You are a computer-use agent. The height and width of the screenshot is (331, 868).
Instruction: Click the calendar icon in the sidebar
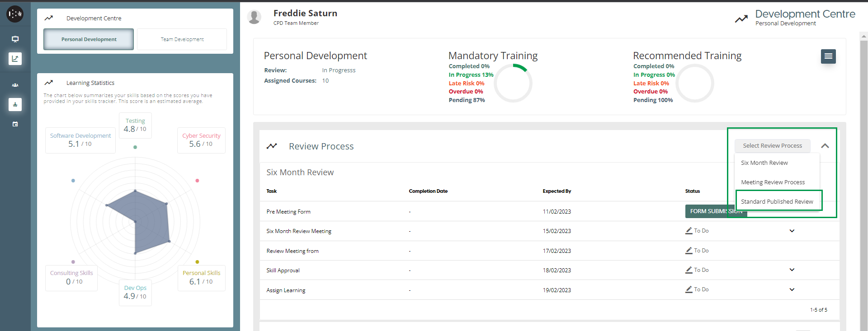click(x=15, y=124)
